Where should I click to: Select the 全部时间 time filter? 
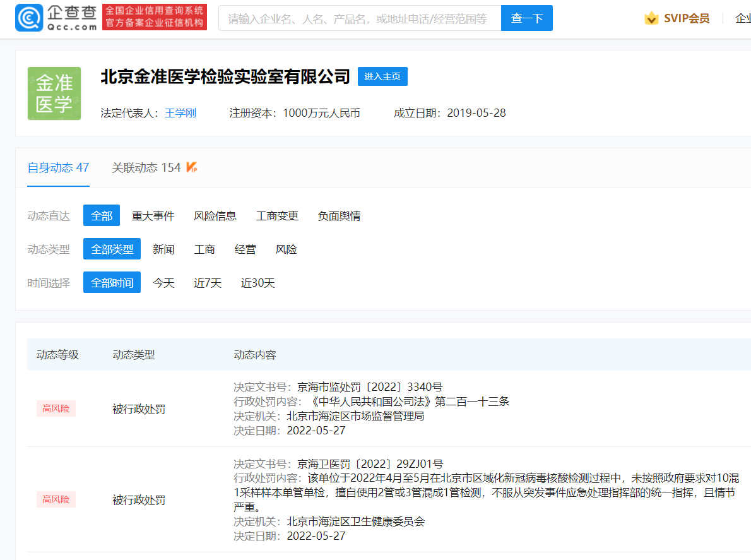(x=112, y=283)
